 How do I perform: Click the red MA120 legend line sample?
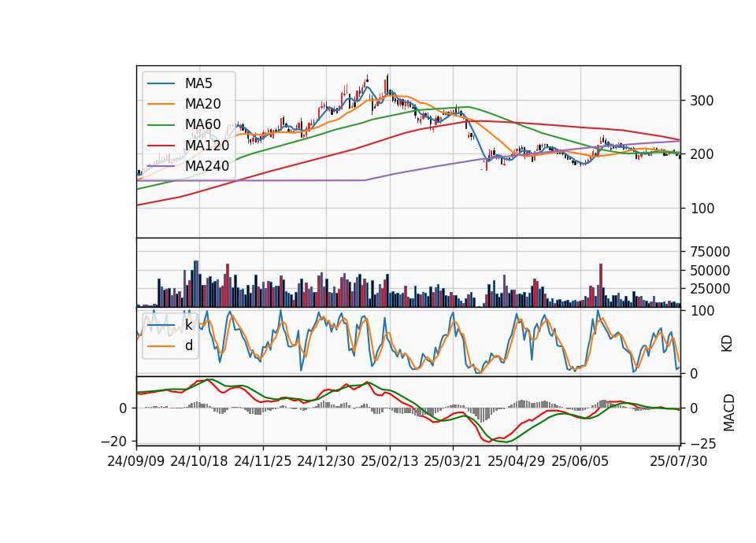(x=161, y=146)
